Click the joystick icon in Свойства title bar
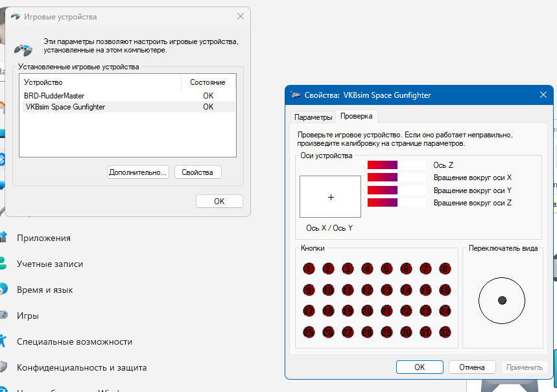The height and width of the screenshot is (392, 557). pyautogui.click(x=296, y=95)
